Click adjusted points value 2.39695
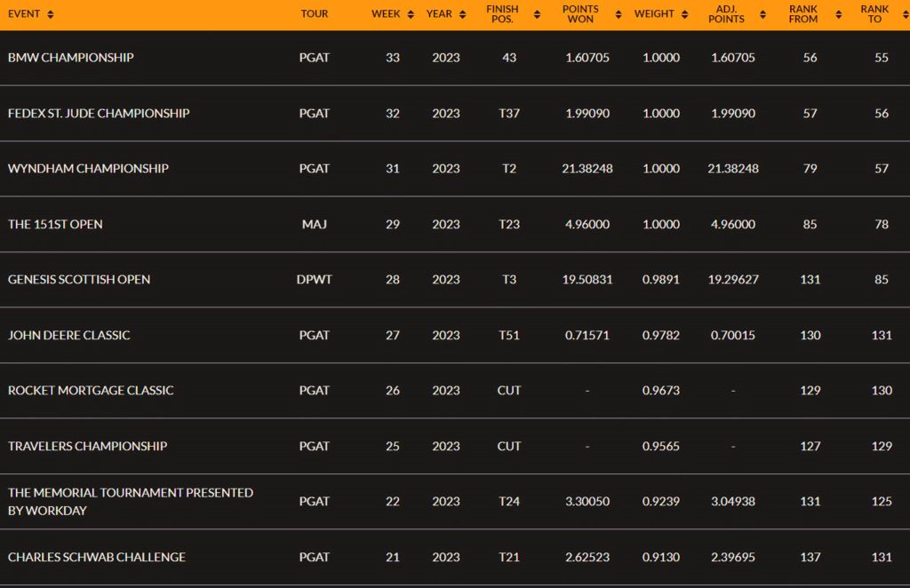The height and width of the screenshot is (588, 910). [733, 557]
